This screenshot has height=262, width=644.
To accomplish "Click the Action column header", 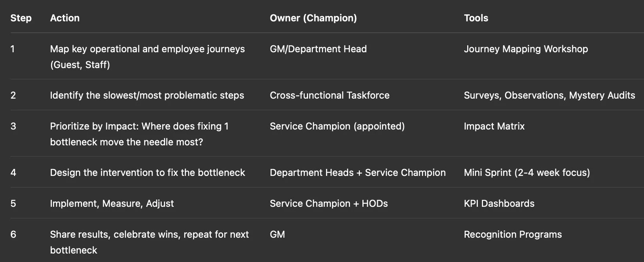I will [x=65, y=18].
